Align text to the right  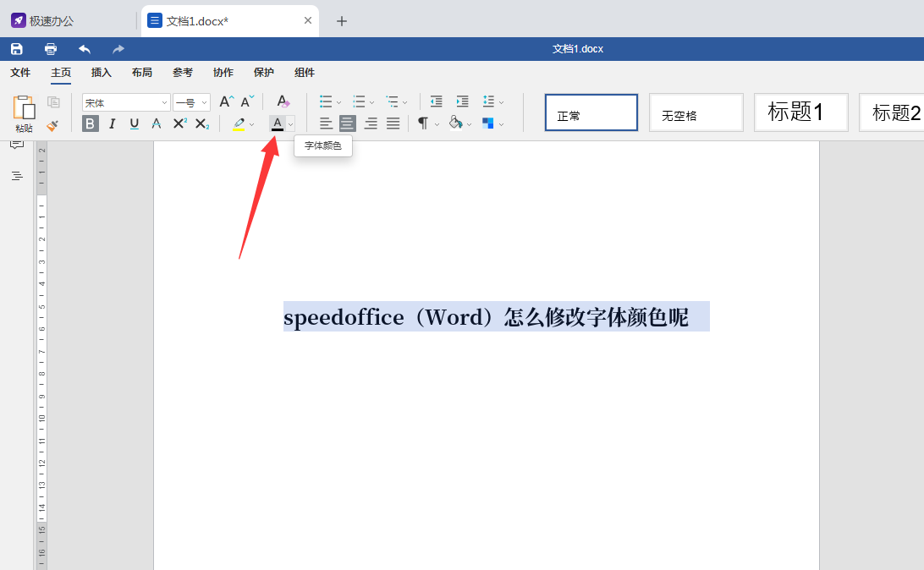pyautogui.click(x=371, y=123)
